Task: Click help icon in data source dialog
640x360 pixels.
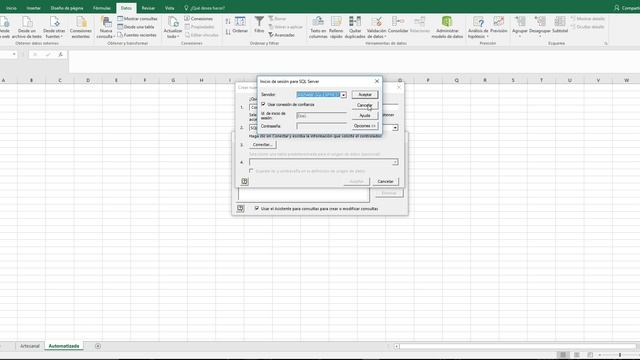Action: [x=244, y=181]
